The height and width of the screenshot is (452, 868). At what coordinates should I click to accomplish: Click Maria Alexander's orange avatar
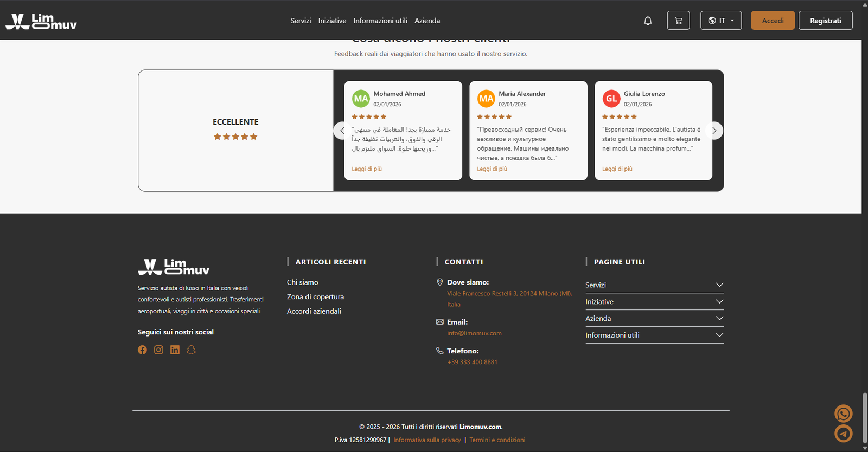click(x=486, y=99)
